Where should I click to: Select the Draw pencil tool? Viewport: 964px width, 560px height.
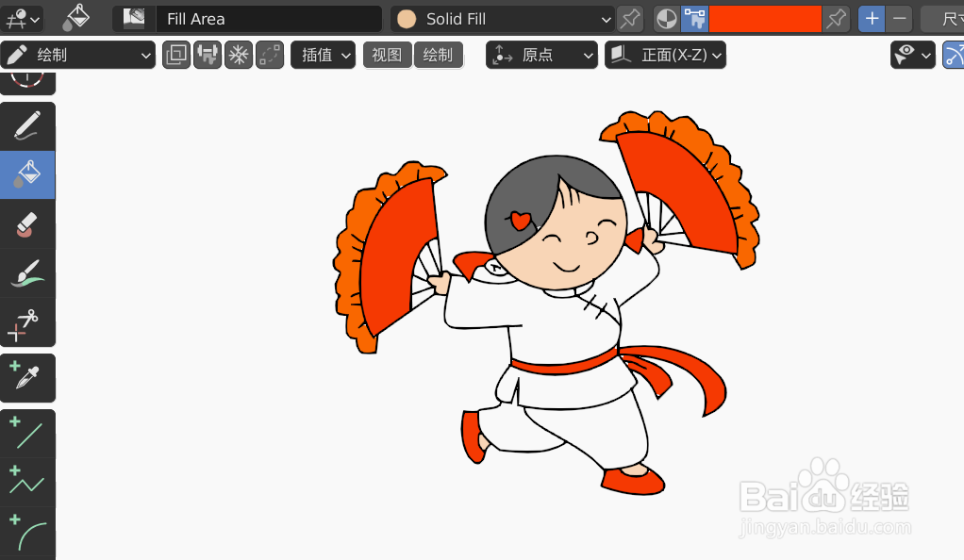27,126
